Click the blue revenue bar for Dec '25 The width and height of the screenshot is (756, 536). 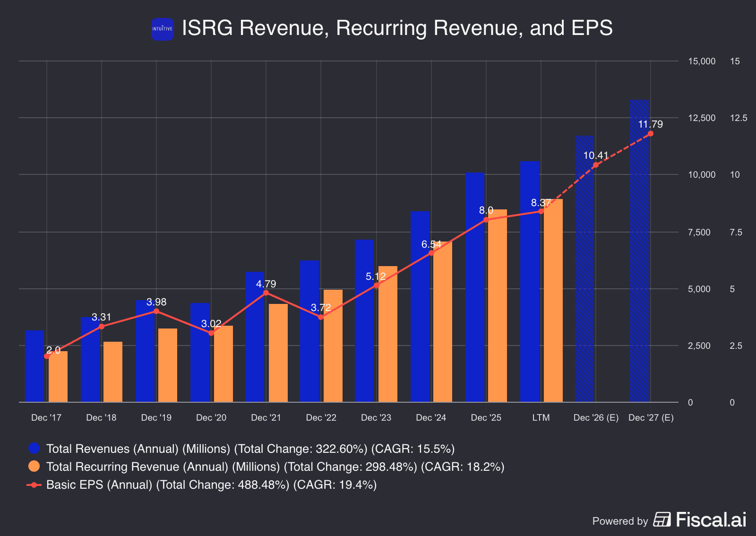tap(475, 287)
